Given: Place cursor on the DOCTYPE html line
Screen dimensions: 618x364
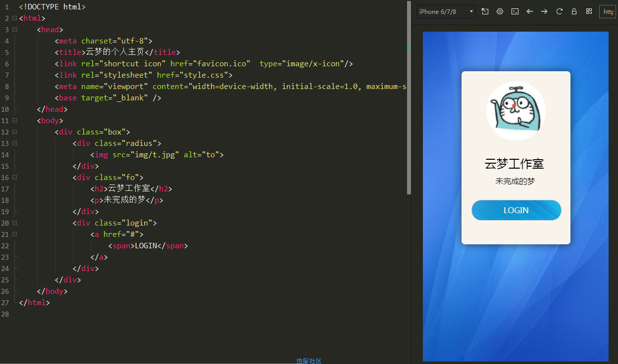Looking at the screenshot, I should [52, 7].
